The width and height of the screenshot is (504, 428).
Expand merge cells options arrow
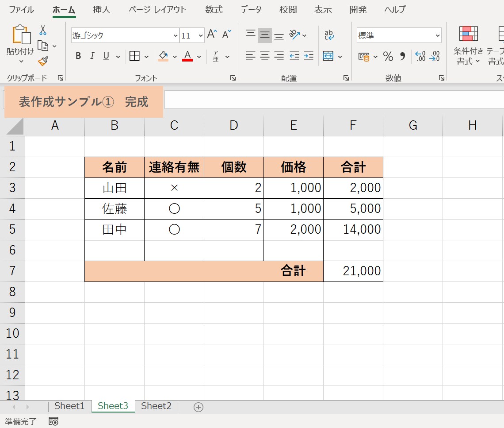tap(340, 57)
